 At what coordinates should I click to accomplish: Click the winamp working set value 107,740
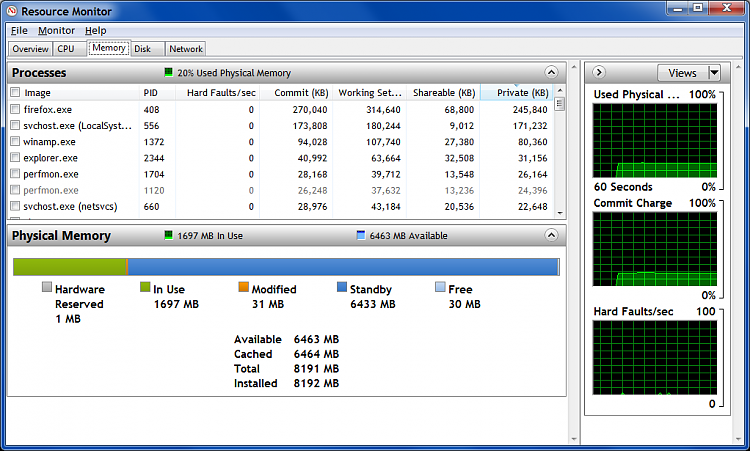point(383,142)
